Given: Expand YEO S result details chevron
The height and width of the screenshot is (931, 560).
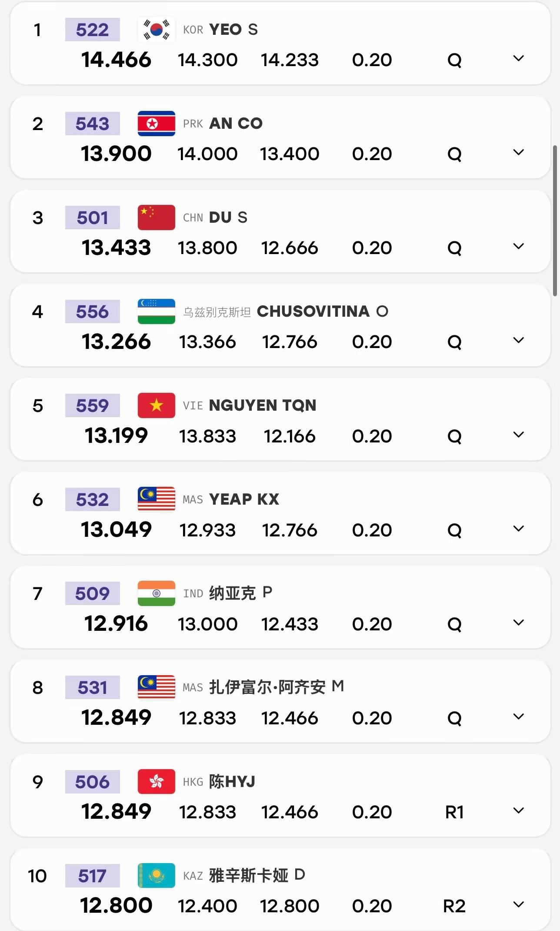Looking at the screenshot, I should [518, 58].
